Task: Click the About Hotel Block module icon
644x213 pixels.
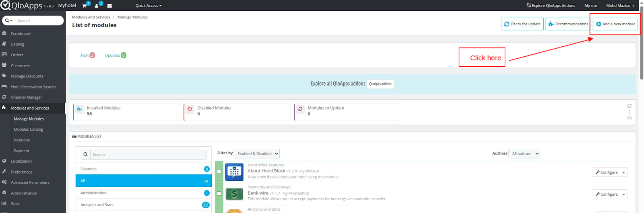Action: (234, 172)
